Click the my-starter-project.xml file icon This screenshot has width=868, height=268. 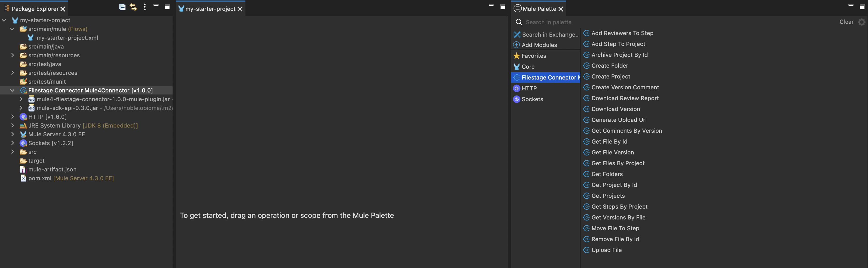31,37
